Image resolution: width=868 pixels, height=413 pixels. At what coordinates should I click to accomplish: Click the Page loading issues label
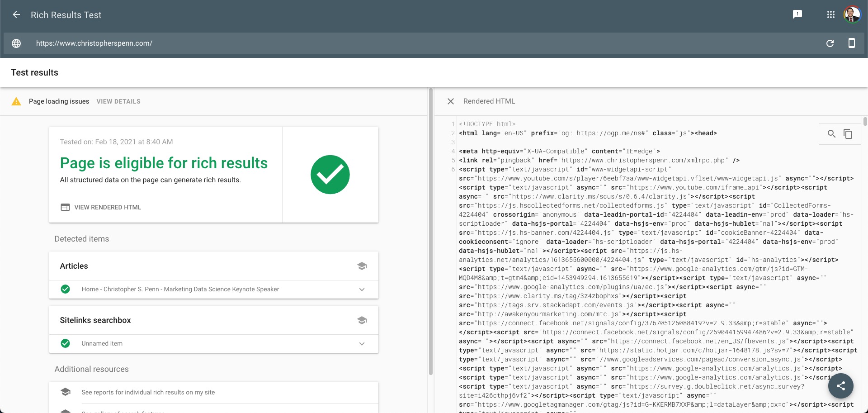pyautogui.click(x=59, y=101)
